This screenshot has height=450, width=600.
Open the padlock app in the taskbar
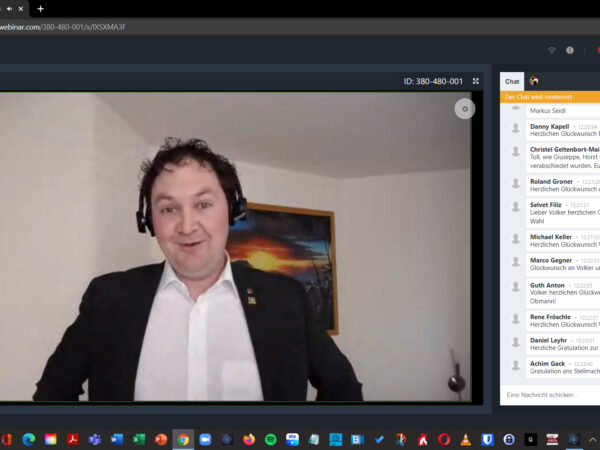(x=509, y=439)
